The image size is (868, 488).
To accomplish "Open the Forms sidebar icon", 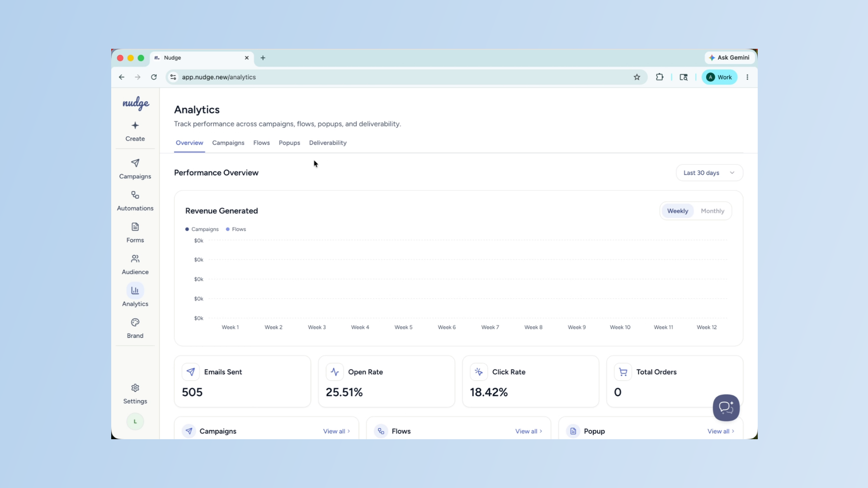I will 135,227.
